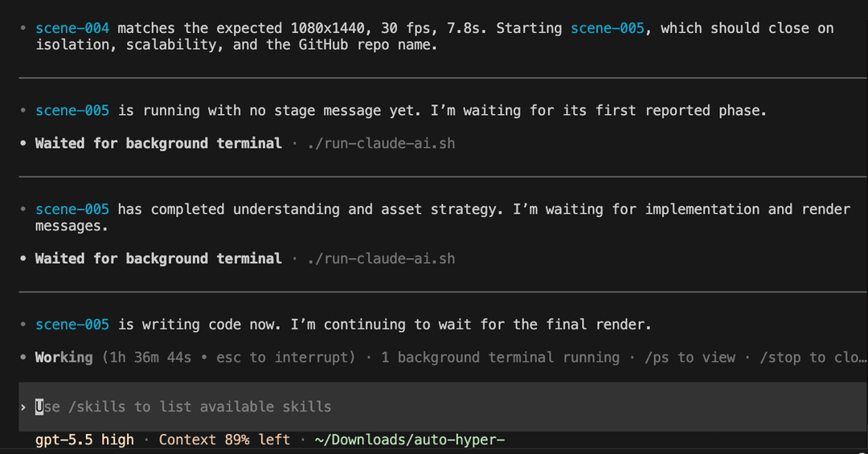Click the 'Working' status indicator

(x=64, y=358)
